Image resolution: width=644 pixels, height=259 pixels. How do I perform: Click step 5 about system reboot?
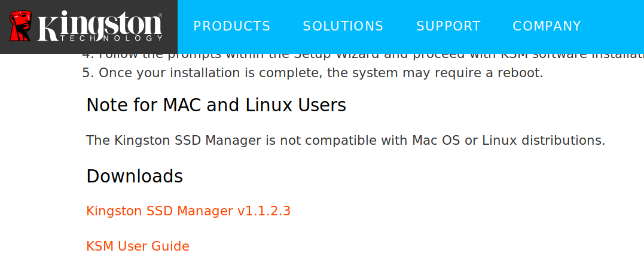(313, 73)
